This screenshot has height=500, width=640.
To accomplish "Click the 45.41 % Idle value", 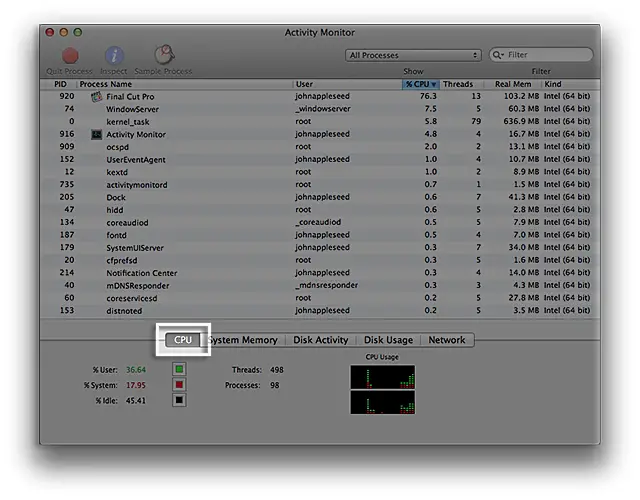I will (136, 401).
